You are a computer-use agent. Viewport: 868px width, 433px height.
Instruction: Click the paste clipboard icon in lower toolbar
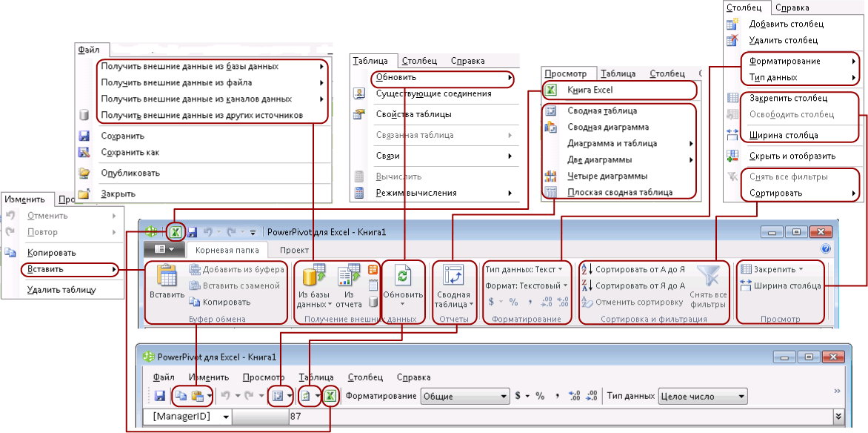pyautogui.click(x=196, y=397)
